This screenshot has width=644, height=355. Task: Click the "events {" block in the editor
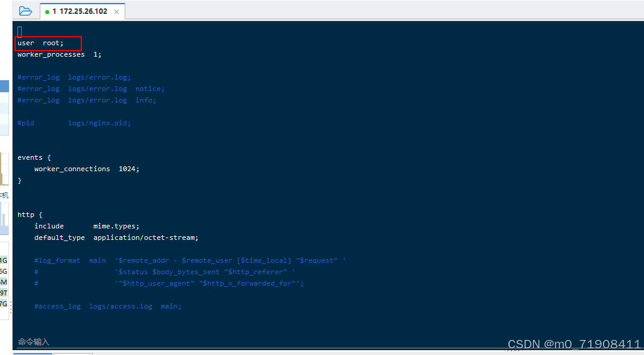point(34,157)
